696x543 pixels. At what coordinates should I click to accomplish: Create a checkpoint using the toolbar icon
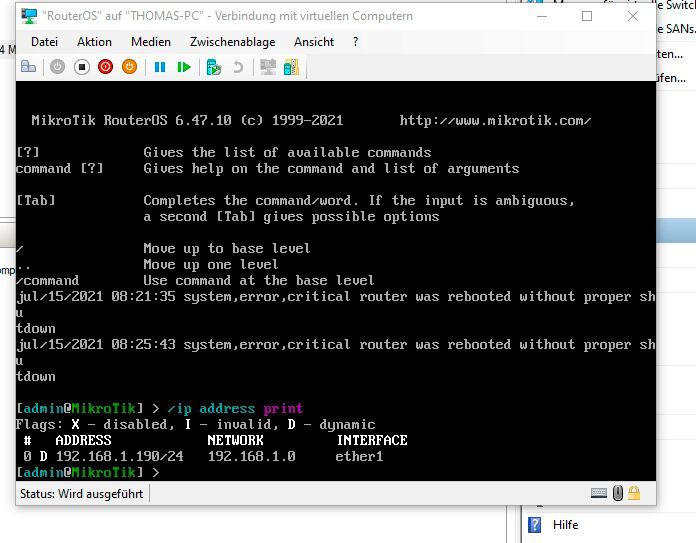click(214, 67)
